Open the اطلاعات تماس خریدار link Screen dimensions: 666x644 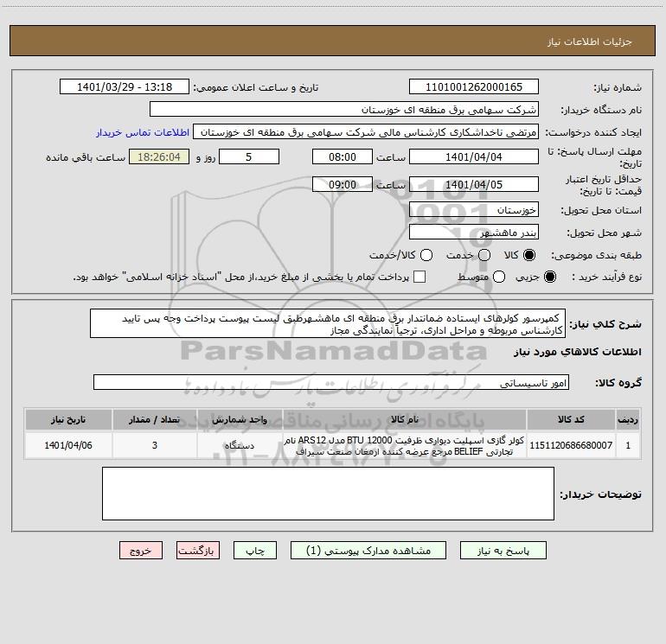point(143,132)
